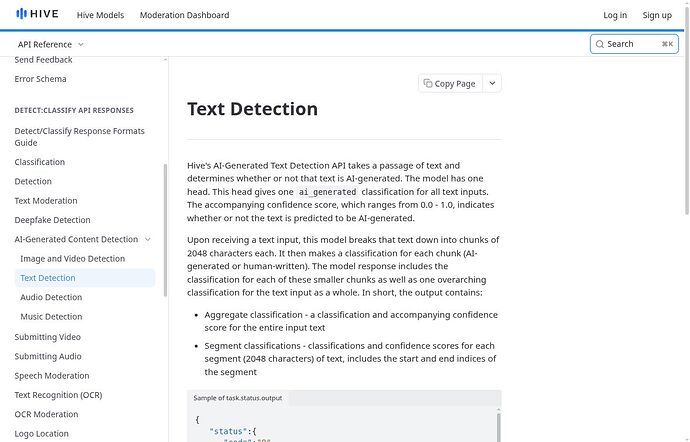
Task: Expand the API Reference dropdown
Action: click(x=51, y=44)
